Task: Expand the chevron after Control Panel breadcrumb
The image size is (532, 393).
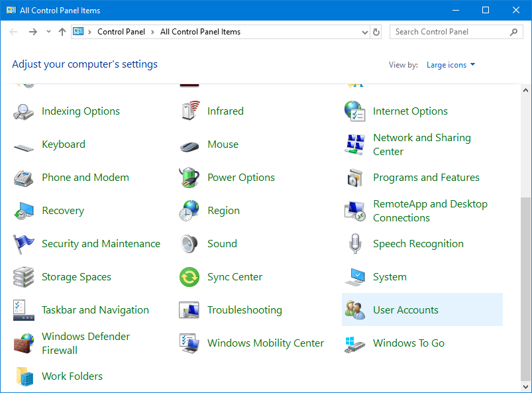Action: point(152,32)
